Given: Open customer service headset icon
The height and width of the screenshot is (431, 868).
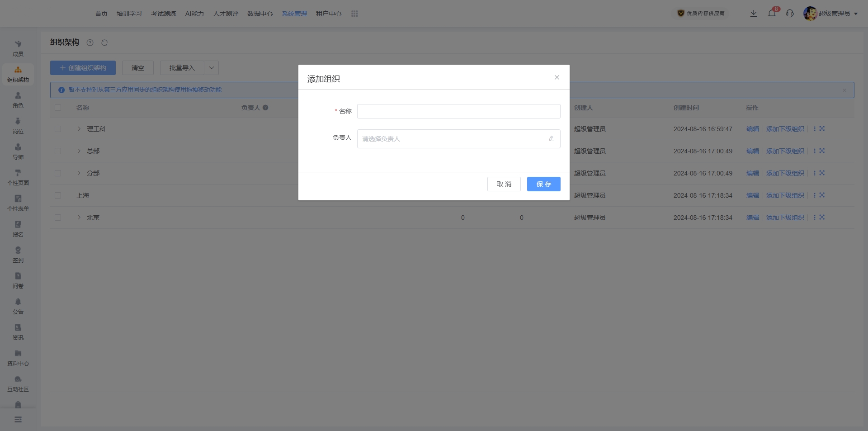Looking at the screenshot, I should tap(790, 14).
